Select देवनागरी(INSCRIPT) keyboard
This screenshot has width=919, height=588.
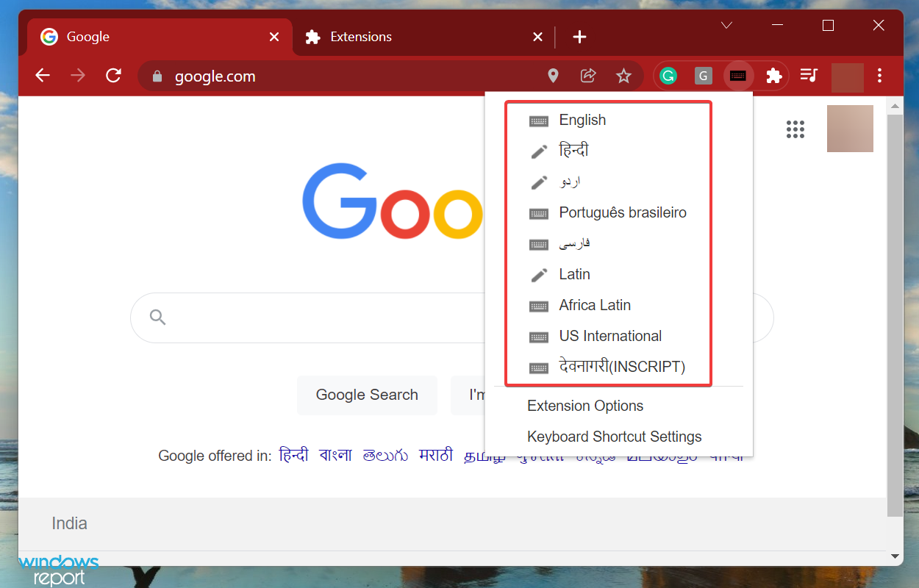609,367
